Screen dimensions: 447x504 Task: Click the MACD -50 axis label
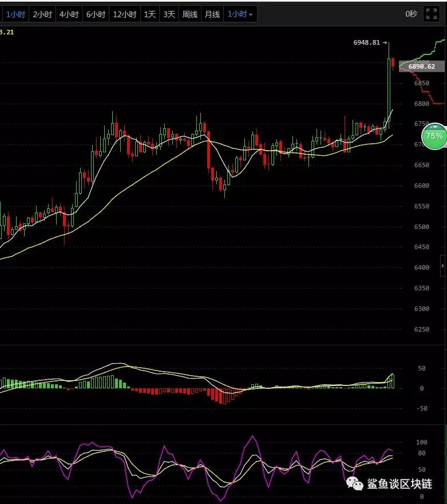(x=422, y=408)
